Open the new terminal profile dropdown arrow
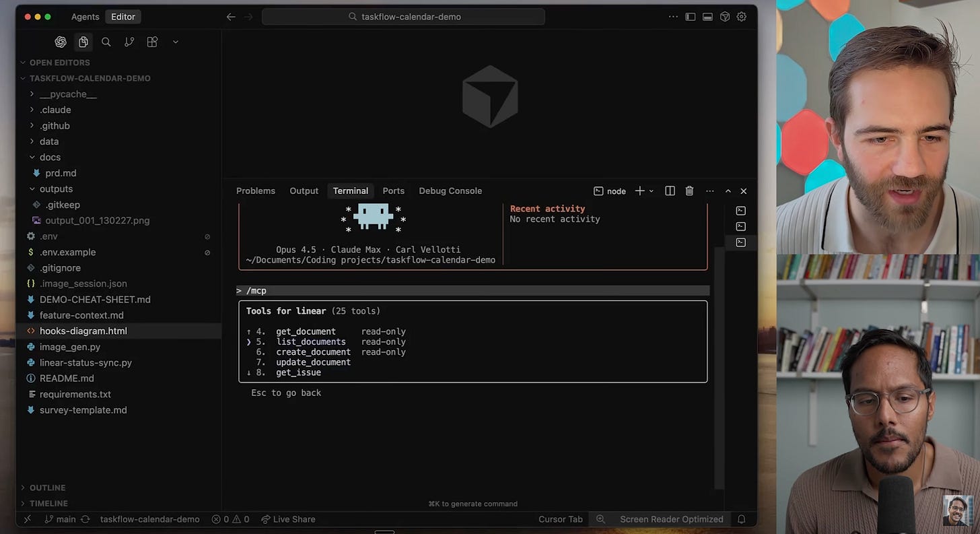Viewport: 980px width, 534px height. (651, 191)
